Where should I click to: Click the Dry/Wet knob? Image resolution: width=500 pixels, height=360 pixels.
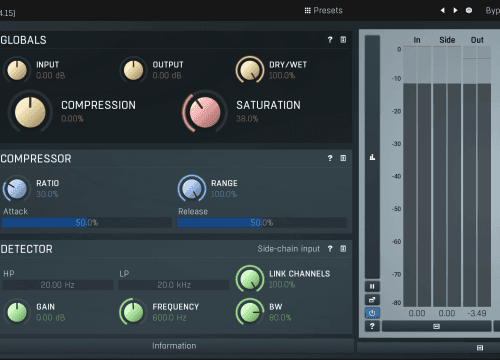(250, 70)
